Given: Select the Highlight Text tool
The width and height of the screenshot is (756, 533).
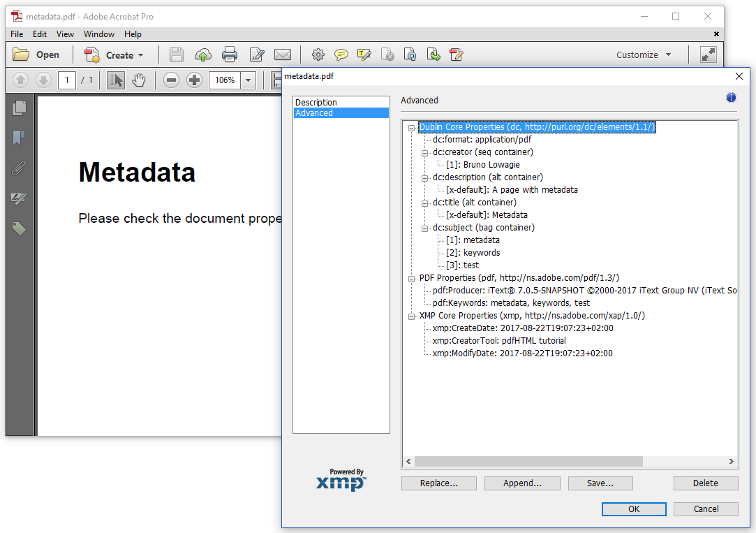Looking at the screenshot, I should [x=364, y=54].
